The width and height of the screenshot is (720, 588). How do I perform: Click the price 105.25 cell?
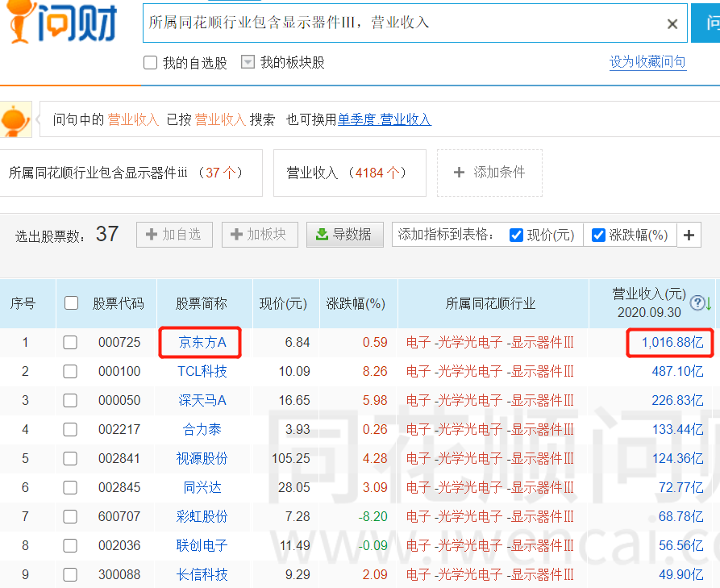tap(291, 458)
